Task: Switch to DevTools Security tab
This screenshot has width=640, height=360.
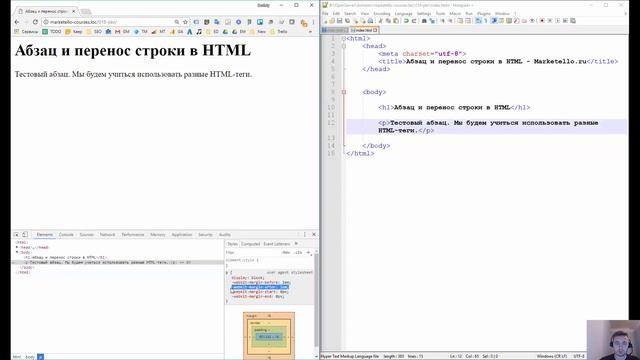Action: (205, 235)
